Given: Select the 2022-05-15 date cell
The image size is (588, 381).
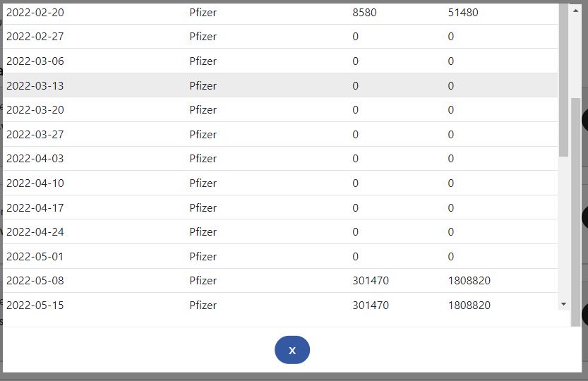Looking at the screenshot, I should click(35, 306).
